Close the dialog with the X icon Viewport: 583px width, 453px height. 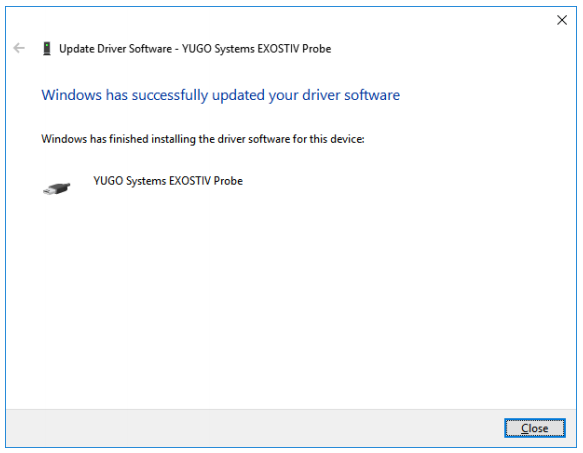tap(562, 20)
